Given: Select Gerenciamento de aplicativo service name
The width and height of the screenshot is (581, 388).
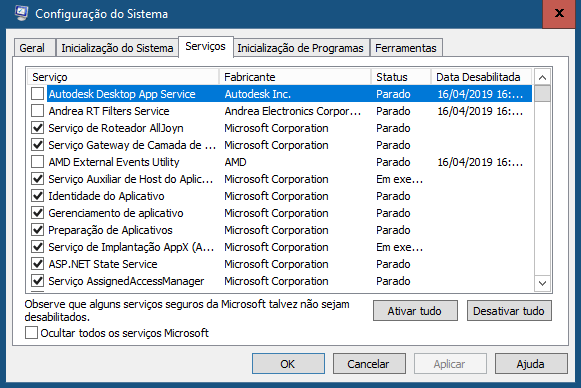Looking at the screenshot, I should 116,213.
